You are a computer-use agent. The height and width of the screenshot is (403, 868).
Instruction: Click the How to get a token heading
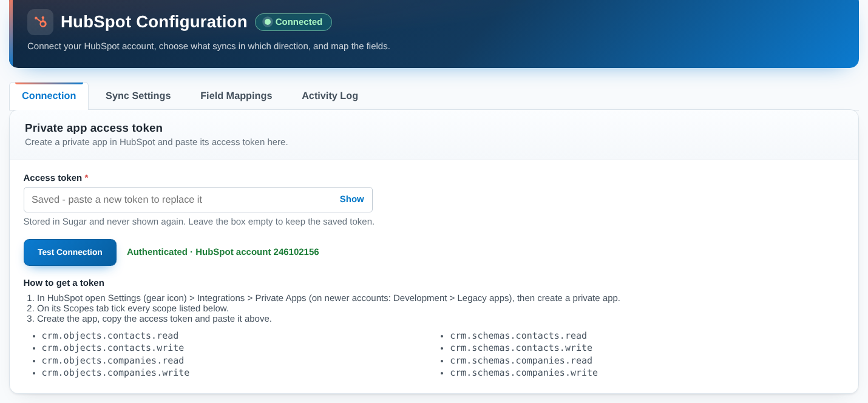[x=64, y=283]
